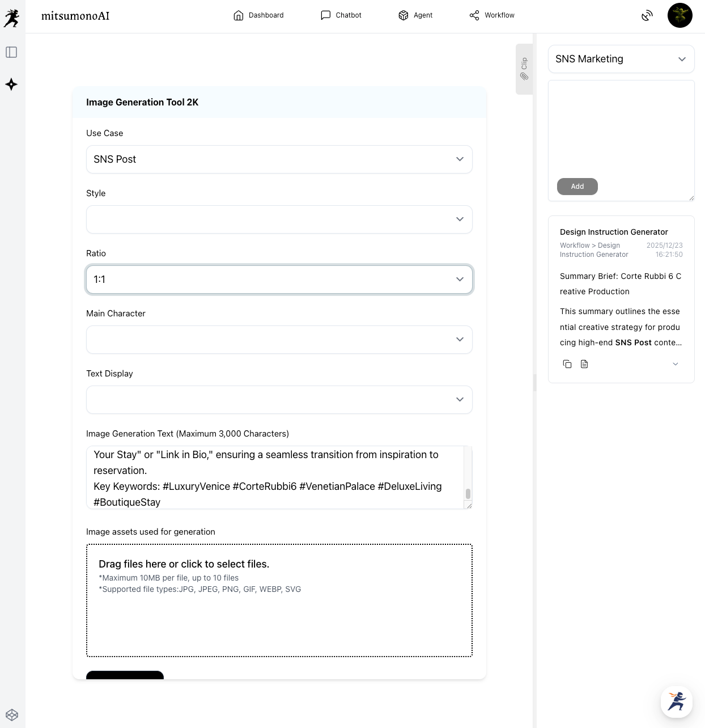
Task: Go to the Dashboard tab
Action: tap(258, 15)
